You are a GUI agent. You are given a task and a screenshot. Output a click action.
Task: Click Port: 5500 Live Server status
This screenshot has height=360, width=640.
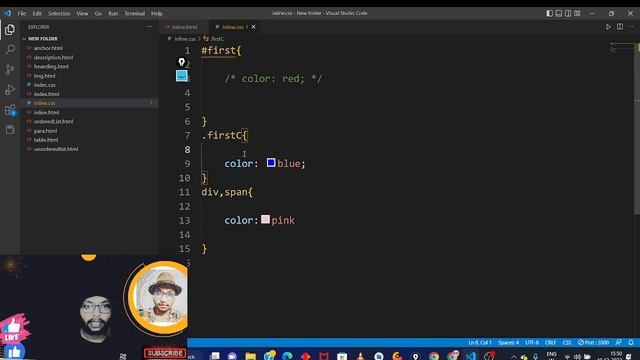tap(593, 342)
